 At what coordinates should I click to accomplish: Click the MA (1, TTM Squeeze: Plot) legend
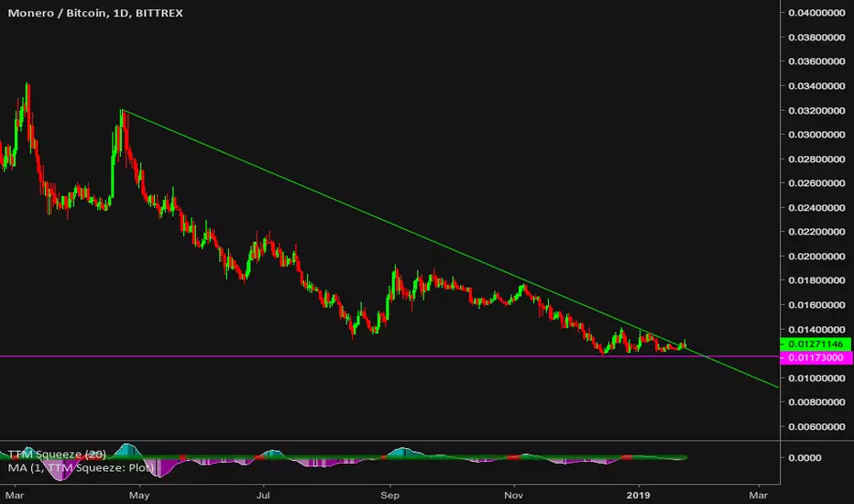81,467
